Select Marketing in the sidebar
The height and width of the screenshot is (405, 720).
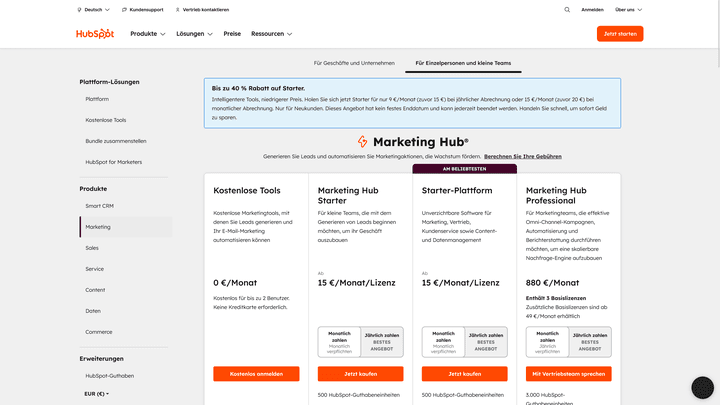click(126, 227)
